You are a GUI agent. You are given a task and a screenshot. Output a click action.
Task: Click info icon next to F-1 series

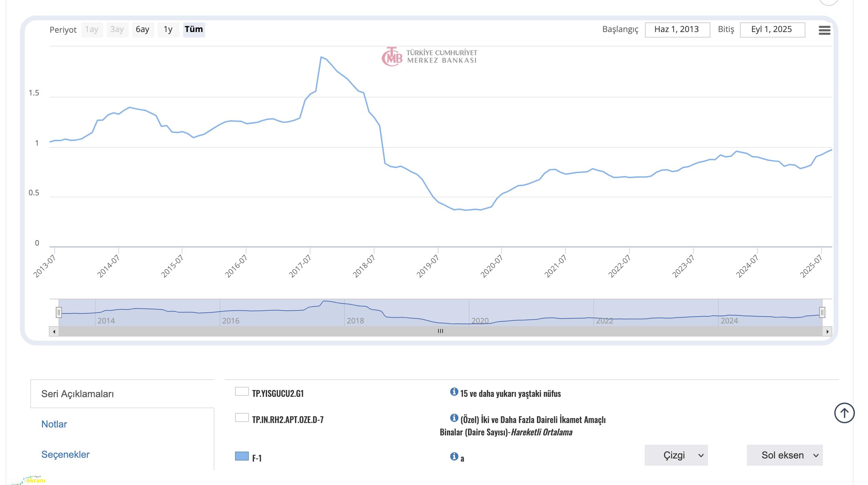click(x=454, y=456)
